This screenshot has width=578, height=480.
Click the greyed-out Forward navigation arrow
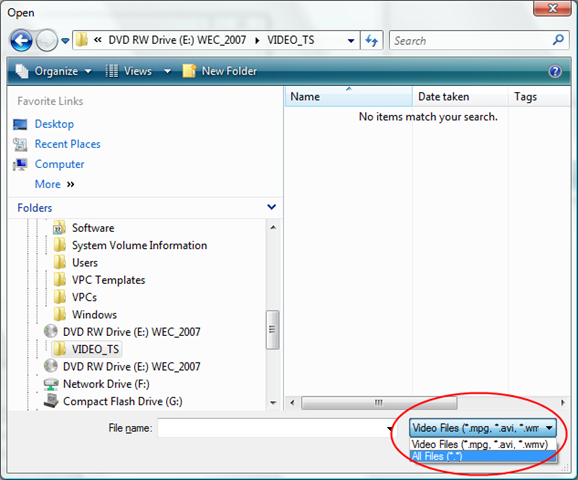(46, 40)
